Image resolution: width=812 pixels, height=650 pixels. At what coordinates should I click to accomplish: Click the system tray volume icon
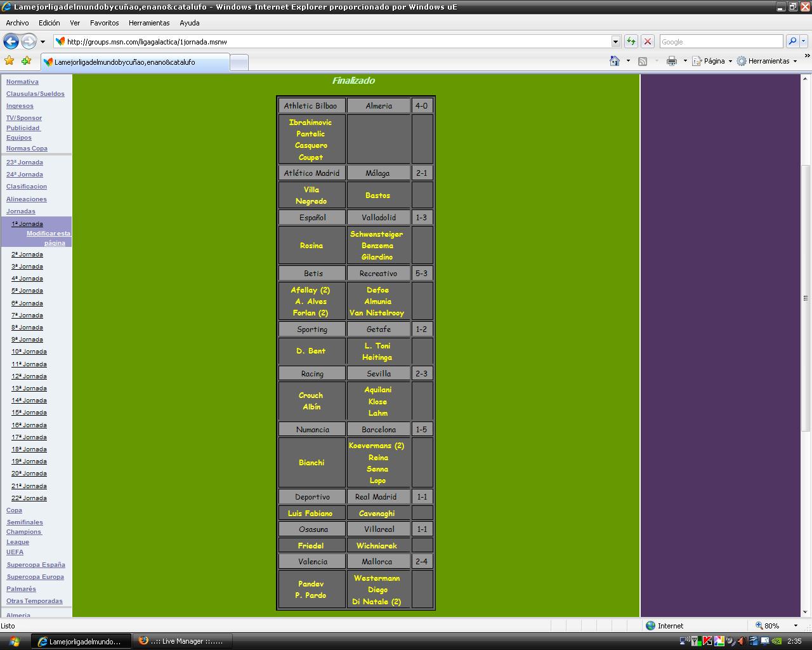point(742,642)
